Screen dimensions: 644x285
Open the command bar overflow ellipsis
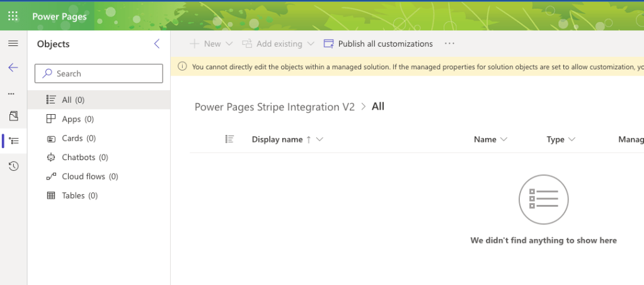pos(449,44)
